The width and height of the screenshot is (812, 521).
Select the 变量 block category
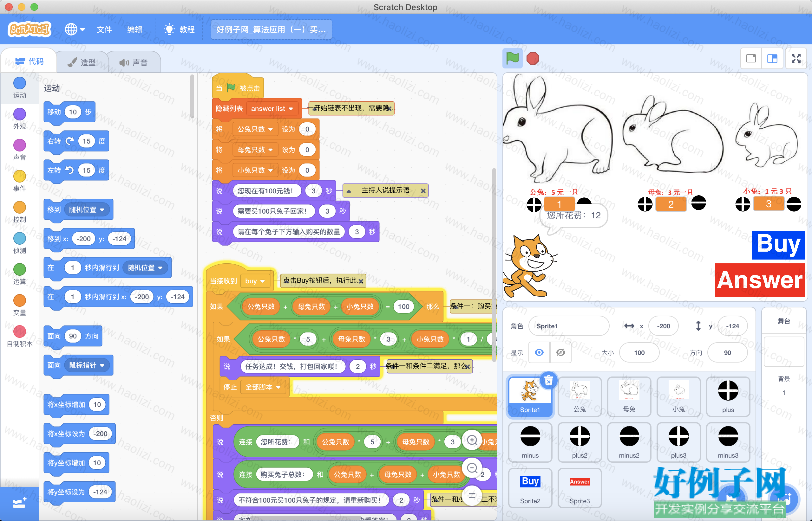(19, 306)
